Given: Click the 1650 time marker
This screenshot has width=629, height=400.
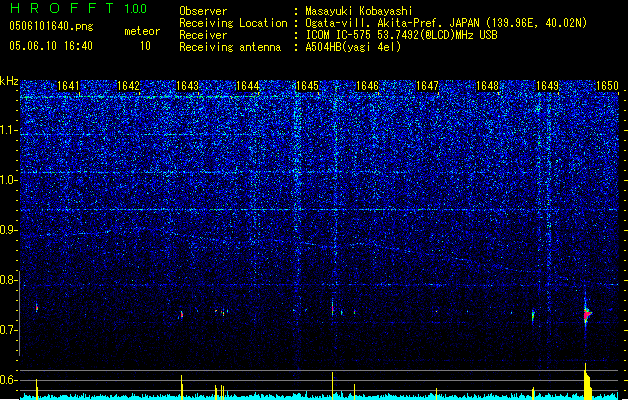Looking at the screenshot, I should [607, 86].
